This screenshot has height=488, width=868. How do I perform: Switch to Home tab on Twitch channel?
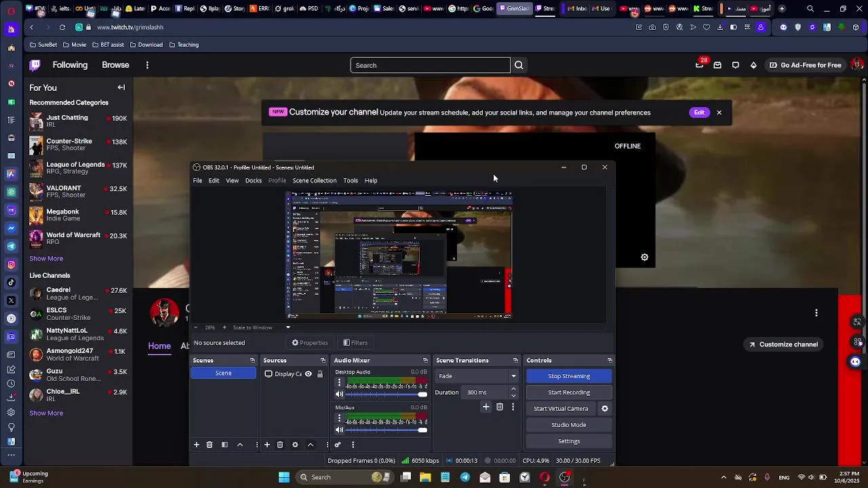click(x=159, y=346)
